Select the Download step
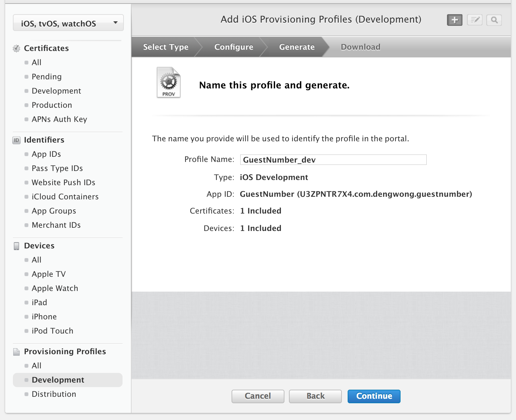 click(x=361, y=47)
